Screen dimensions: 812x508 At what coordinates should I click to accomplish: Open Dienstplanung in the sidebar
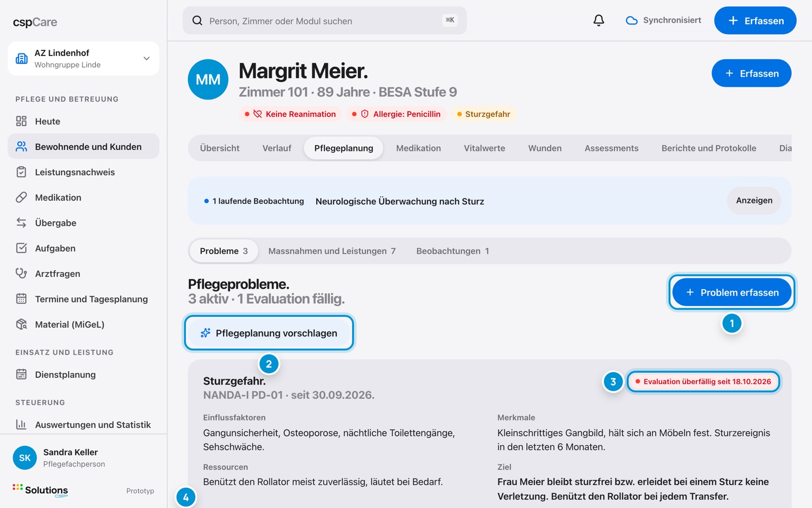point(83,374)
